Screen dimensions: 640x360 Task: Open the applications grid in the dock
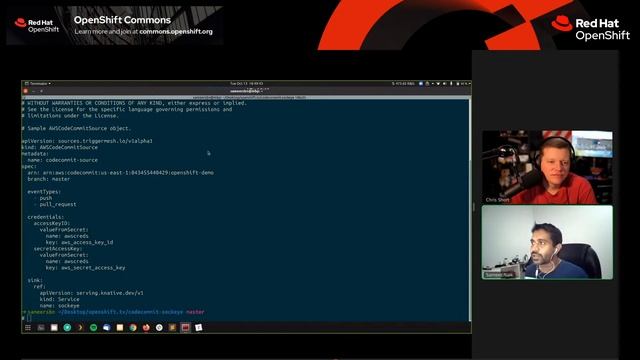tap(28, 327)
